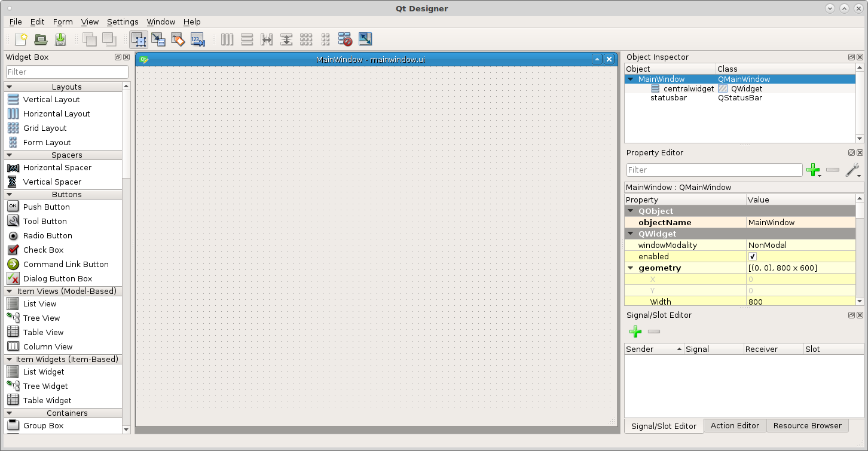
Task: Select Grid Layout widget item
Action: pos(63,128)
